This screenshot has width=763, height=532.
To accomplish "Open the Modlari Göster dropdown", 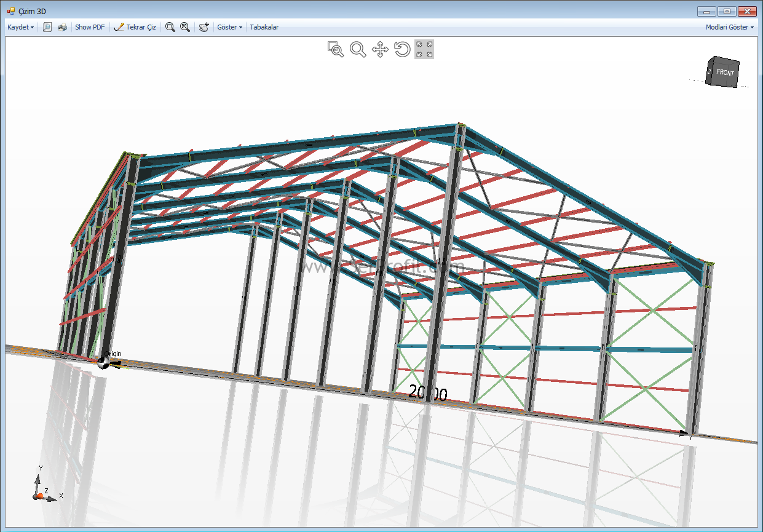I will point(730,27).
